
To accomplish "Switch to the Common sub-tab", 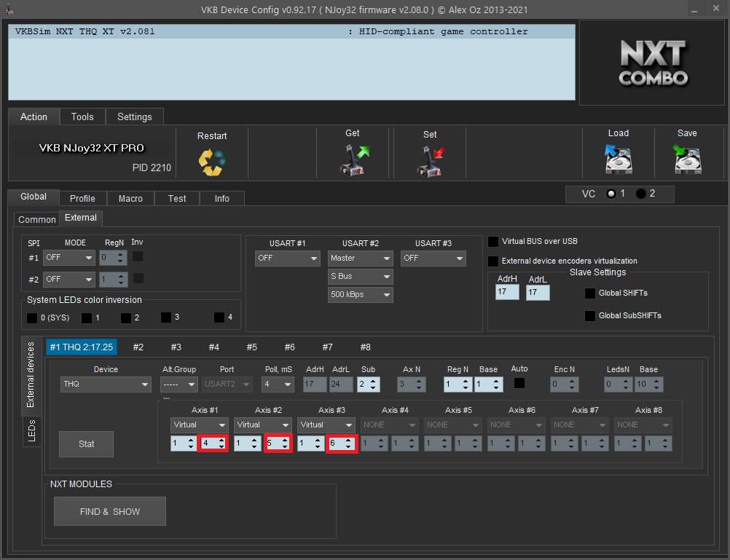I will [x=36, y=220].
